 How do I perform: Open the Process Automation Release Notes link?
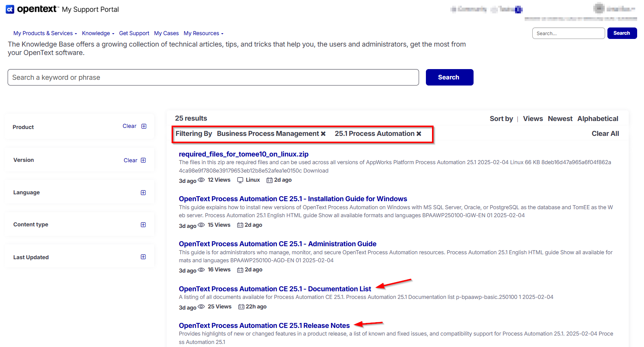(264, 326)
